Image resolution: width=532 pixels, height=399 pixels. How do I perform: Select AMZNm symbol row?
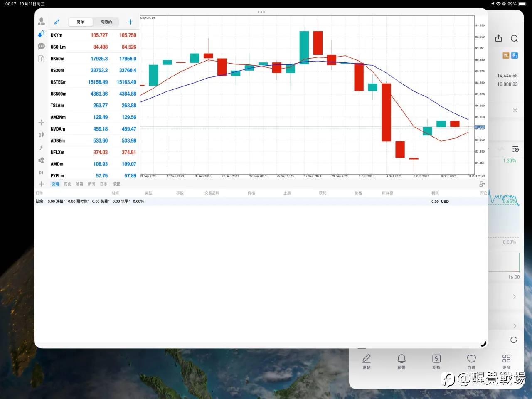tap(94, 117)
